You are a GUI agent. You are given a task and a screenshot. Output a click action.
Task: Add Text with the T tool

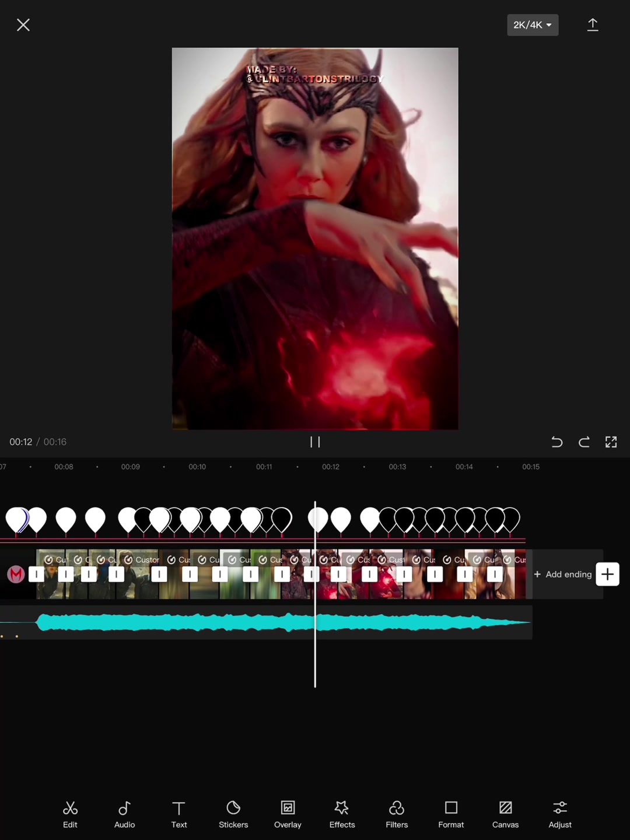coord(179,814)
